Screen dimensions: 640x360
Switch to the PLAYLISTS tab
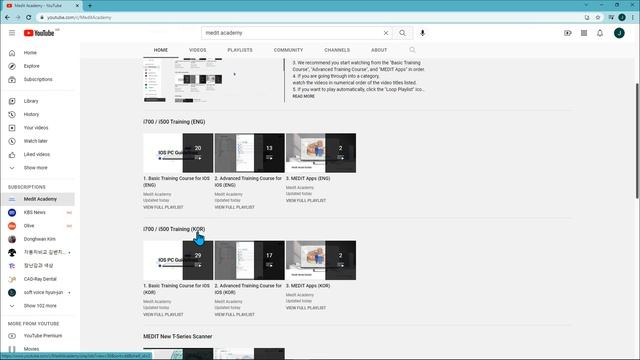pos(240,50)
